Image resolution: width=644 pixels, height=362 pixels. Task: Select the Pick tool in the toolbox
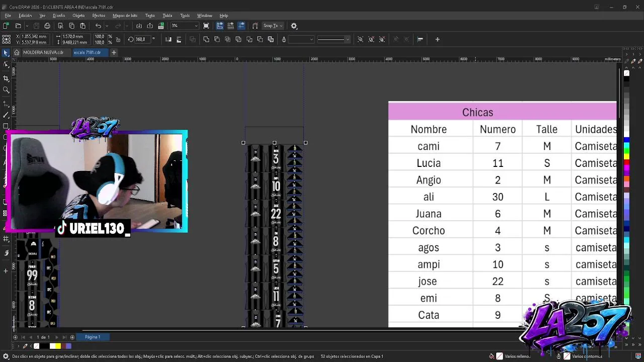(x=6, y=53)
